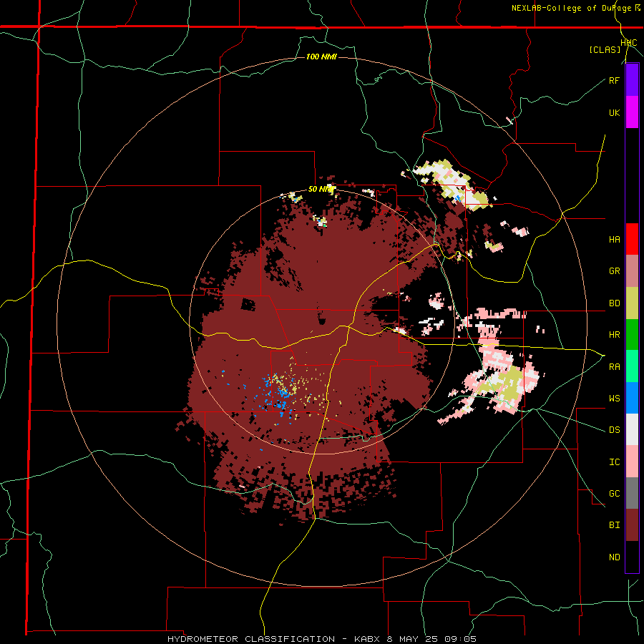Click the UK legend label
Viewport: 644px width, 644px height.
click(614, 112)
